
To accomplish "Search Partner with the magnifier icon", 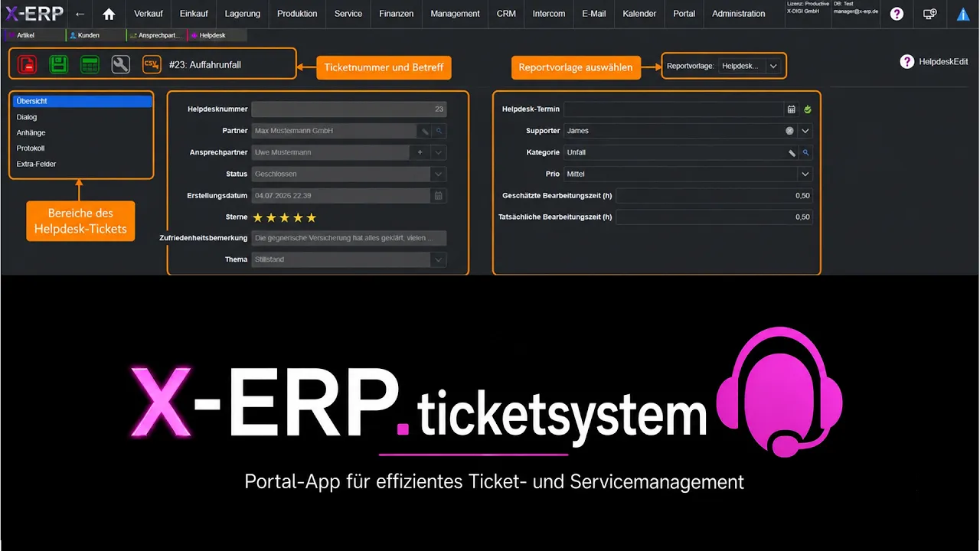I will point(439,131).
